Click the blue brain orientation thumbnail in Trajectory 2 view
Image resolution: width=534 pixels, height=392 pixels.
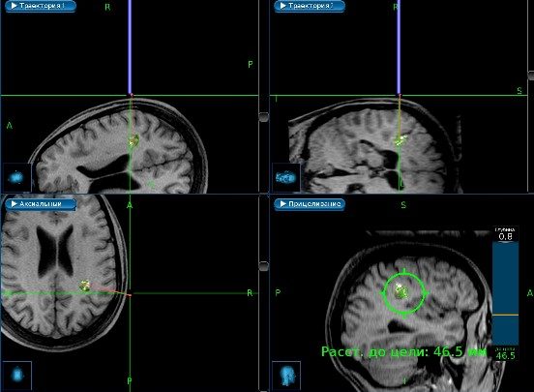(x=286, y=177)
